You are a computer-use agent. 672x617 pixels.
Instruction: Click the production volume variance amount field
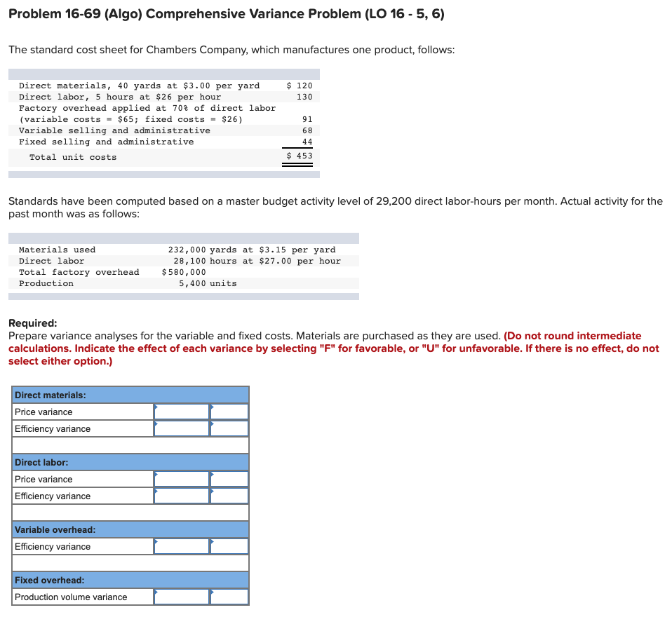click(181, 597)
